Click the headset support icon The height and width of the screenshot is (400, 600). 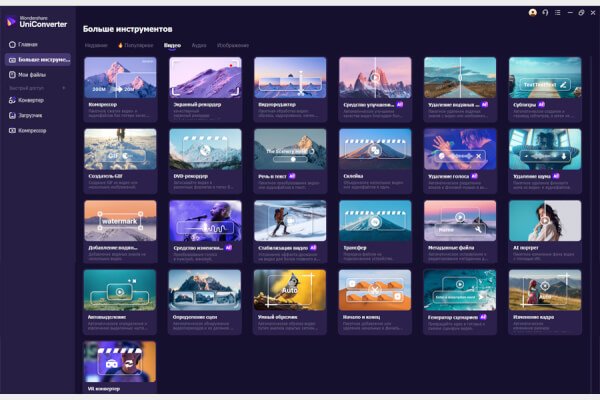click(545, 13)
